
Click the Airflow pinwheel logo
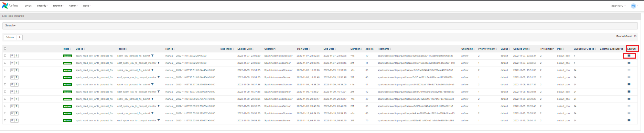(5, 5)
